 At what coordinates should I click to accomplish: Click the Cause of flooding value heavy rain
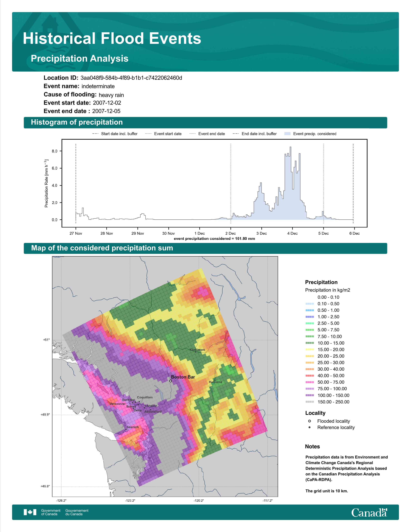(111, 95)
